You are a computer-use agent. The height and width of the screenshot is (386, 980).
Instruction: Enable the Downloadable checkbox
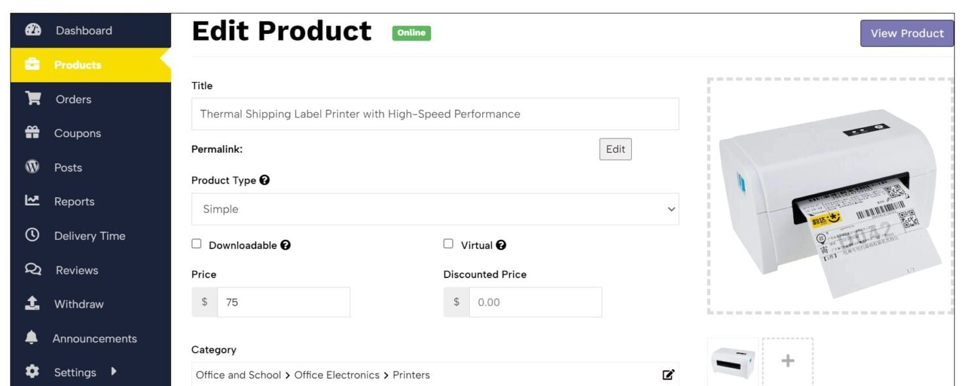pyautogui.click(x=196, y=244)
